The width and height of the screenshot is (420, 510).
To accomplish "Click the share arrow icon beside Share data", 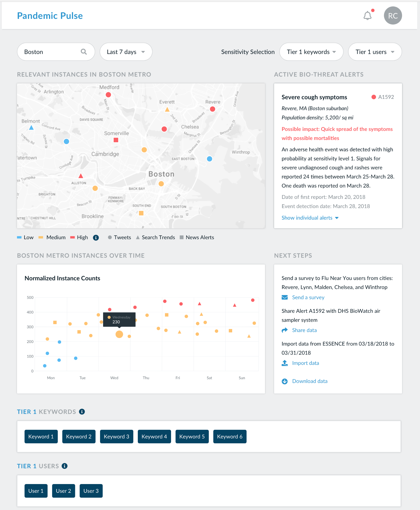I will [x=285, y=330].
